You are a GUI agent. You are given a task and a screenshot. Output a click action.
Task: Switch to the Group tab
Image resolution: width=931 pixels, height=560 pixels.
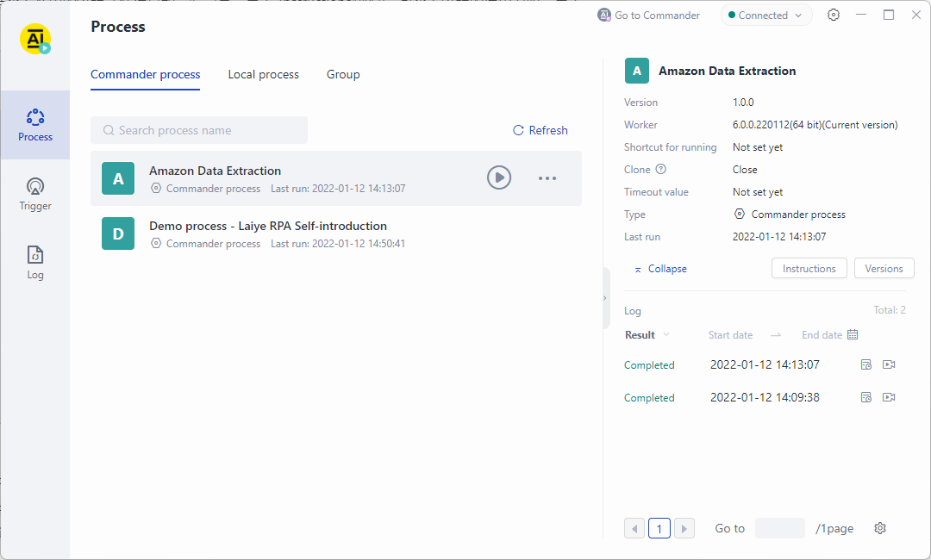[343, 75]
